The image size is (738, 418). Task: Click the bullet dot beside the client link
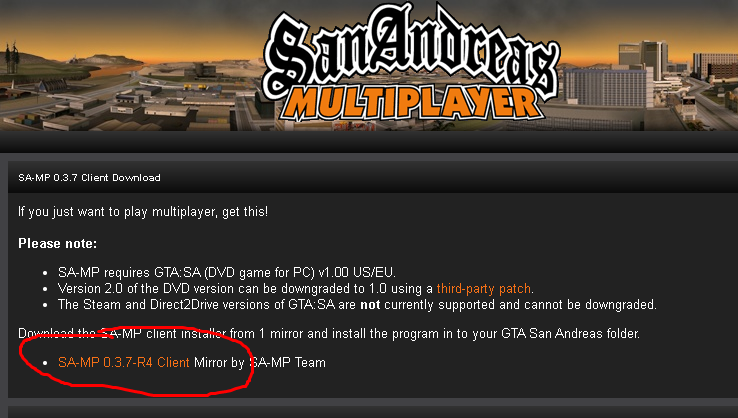45,363
